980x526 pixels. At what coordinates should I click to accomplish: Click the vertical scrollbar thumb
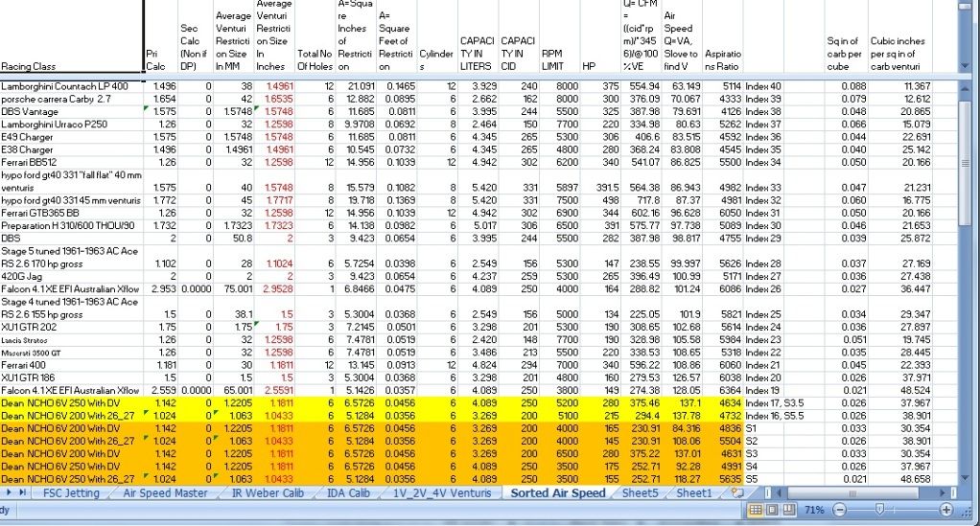pyautogui.click(x=965, y=163)
